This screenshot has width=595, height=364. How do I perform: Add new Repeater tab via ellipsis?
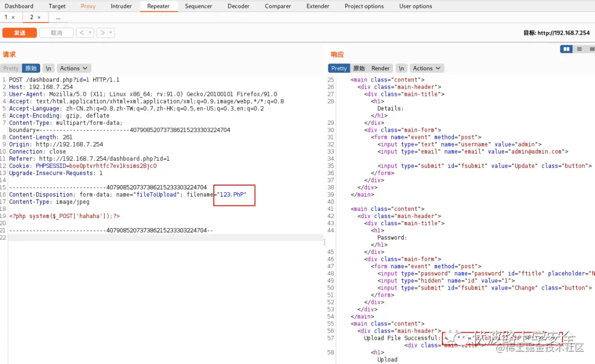point(58,18)
